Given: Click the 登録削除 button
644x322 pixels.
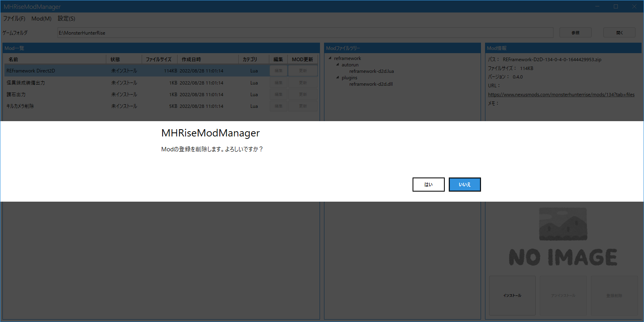Looking at the screenshot, I should [614, 295].
